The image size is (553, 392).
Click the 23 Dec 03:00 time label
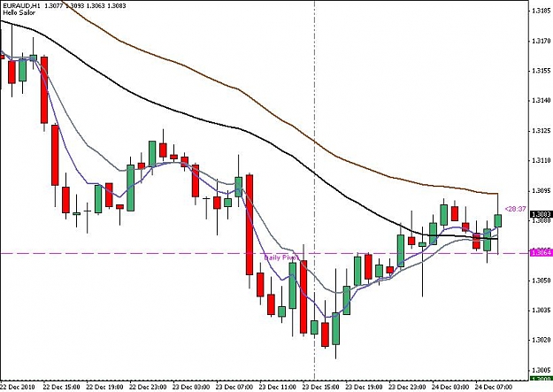tap(191, 387)
